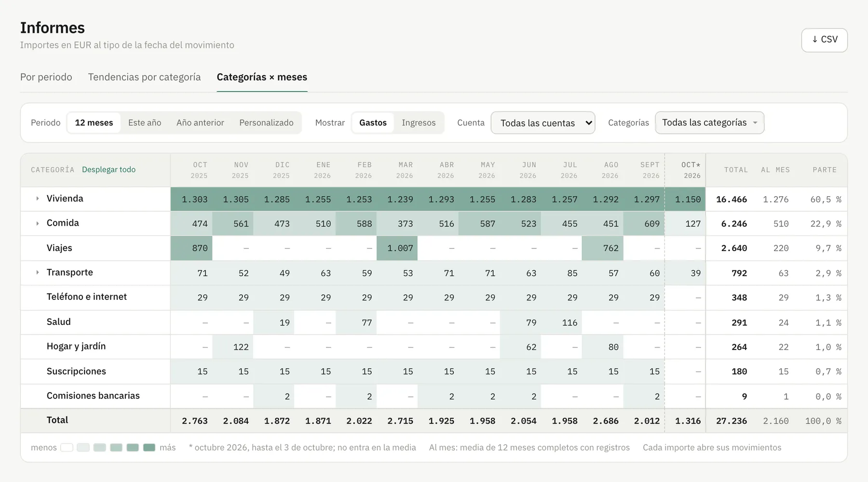The width and height of the screenshot is (868, 482).
Task: Click the grand total 27.236
Action: [731, 421]
